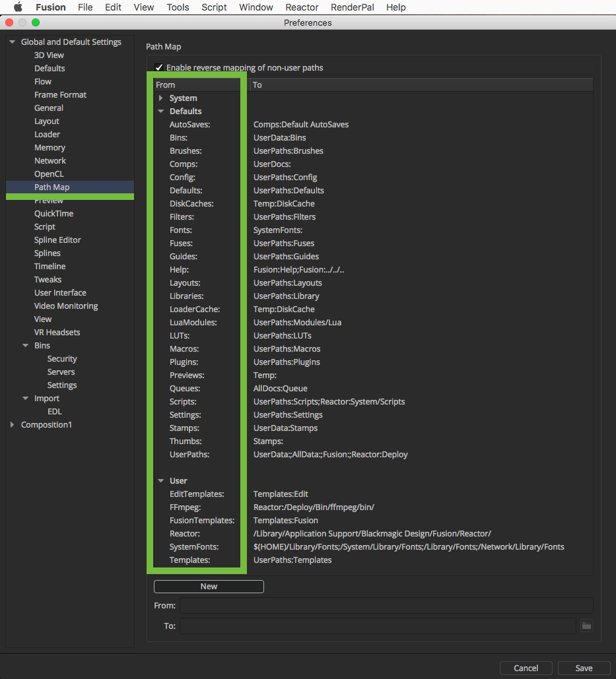
Task: Click the folder browse icon beside To field
Action: pos(586,626)
